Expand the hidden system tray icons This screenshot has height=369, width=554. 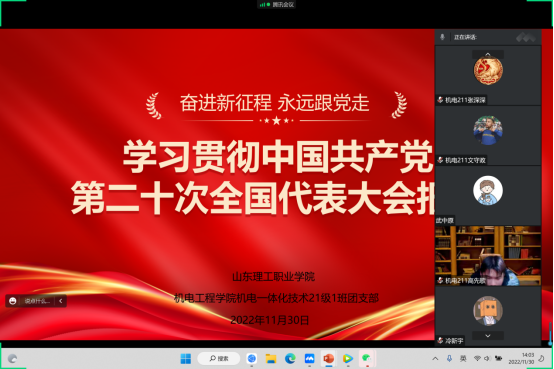[x=435, y=359]
